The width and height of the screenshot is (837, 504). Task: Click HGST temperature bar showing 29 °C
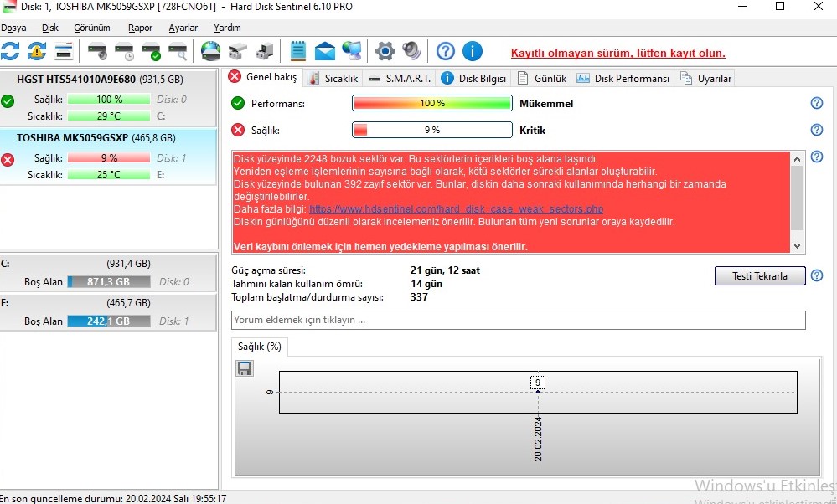tap(109, 116)
